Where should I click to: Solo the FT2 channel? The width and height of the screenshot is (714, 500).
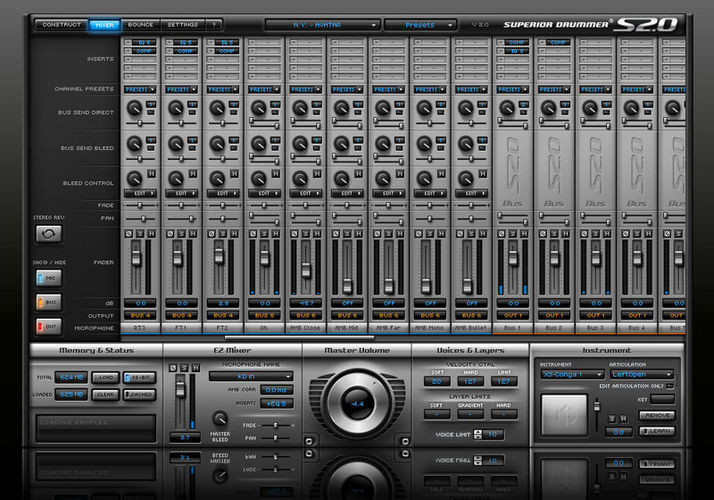coord(223,234)
